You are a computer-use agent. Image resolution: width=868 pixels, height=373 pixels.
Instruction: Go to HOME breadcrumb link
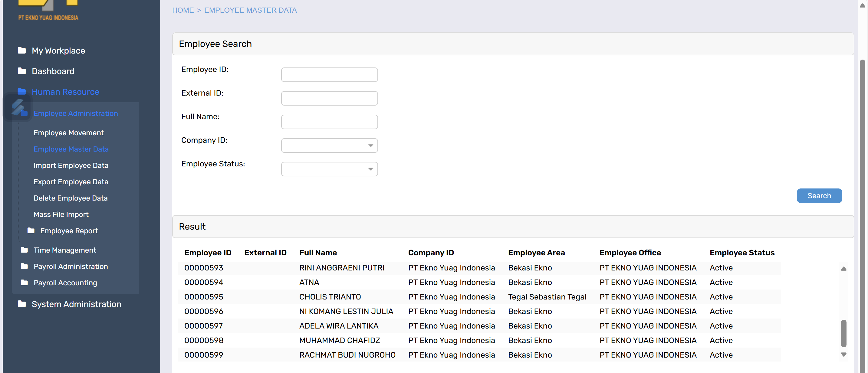pyautogui.click(x=183, y=10)
